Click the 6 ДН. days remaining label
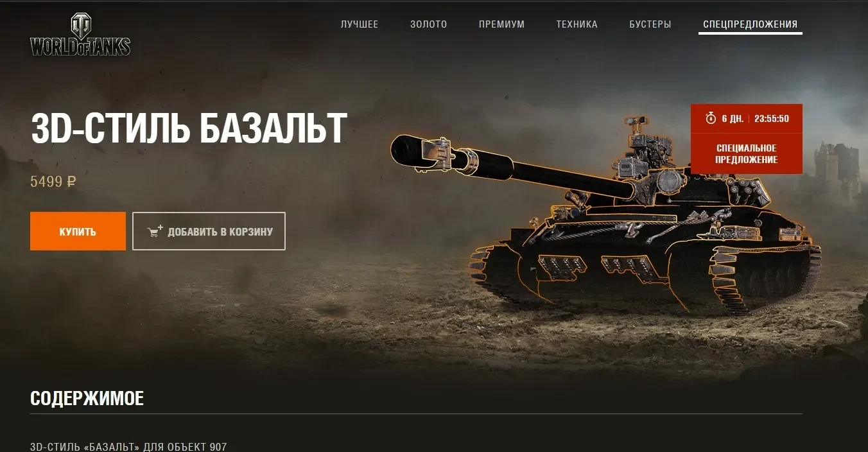 tap(733, 119)
